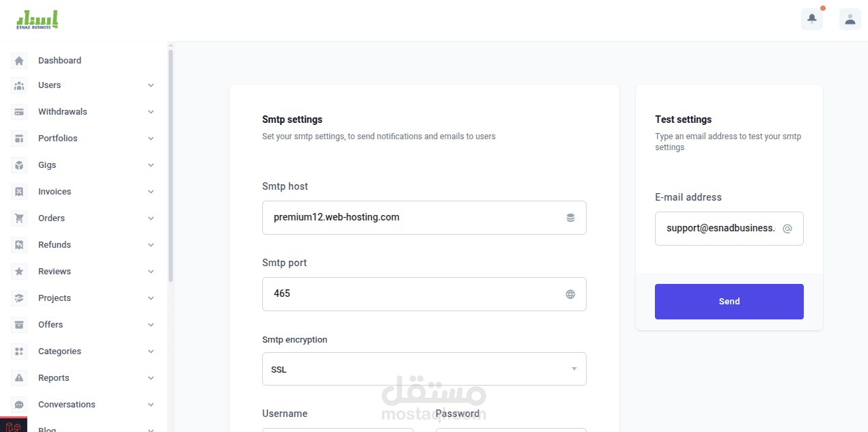Expand the Portfolios sidebar chevron
868x432 pixels.
[151, 139]
